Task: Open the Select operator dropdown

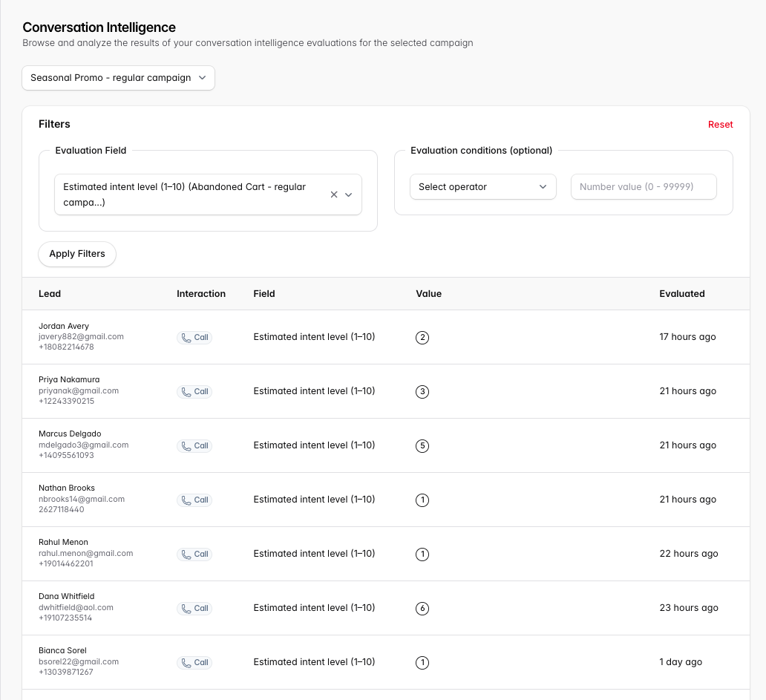Action: (482, 186)
